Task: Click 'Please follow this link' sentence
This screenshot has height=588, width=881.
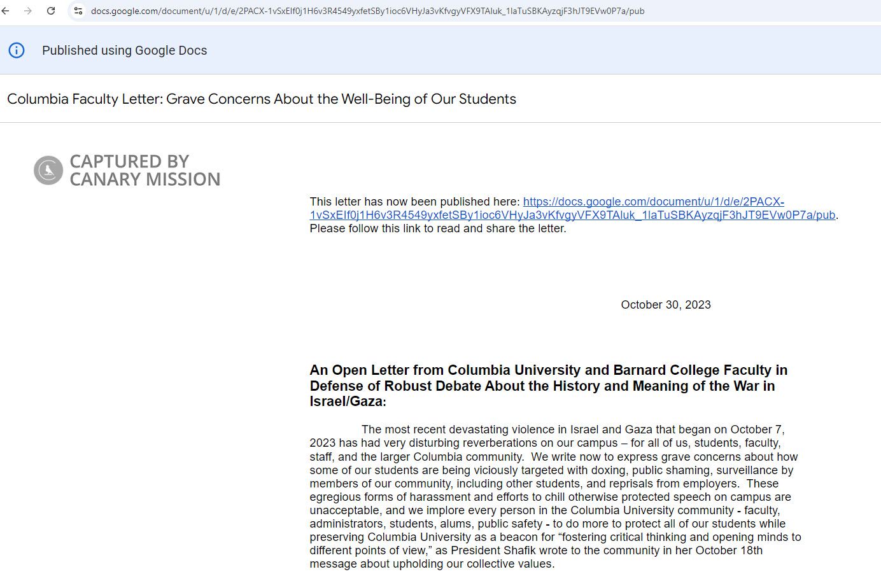Action: coord(437,228)
